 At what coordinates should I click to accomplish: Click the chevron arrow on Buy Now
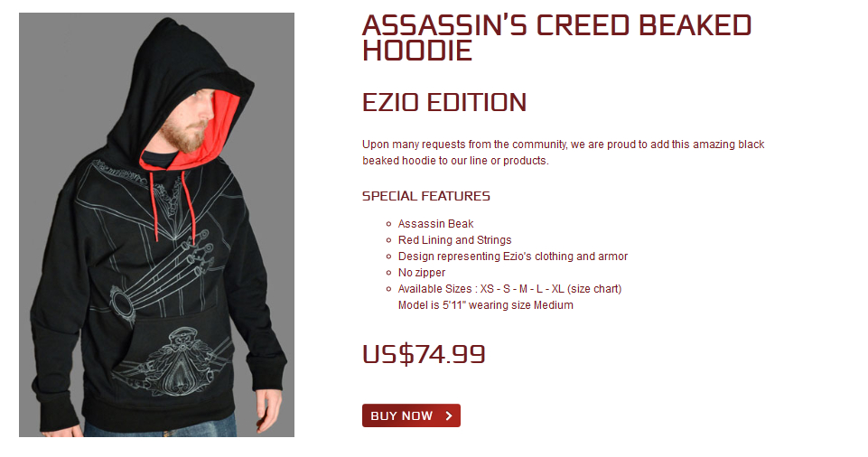click(449, 415)
